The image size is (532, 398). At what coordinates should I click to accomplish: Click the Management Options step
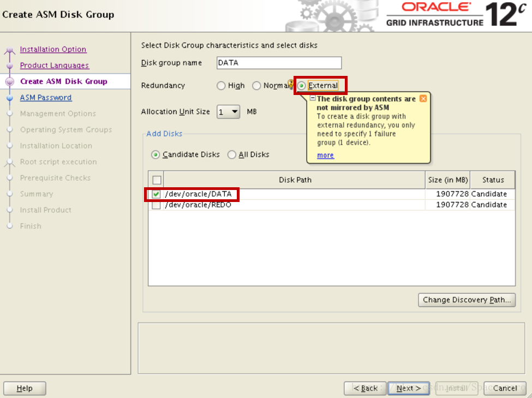[58, 114]
